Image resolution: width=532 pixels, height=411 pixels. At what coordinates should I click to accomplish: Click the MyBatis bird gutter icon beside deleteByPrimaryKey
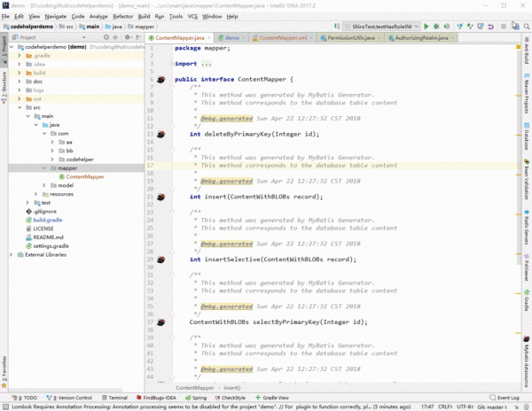click(x=160, y=134)
